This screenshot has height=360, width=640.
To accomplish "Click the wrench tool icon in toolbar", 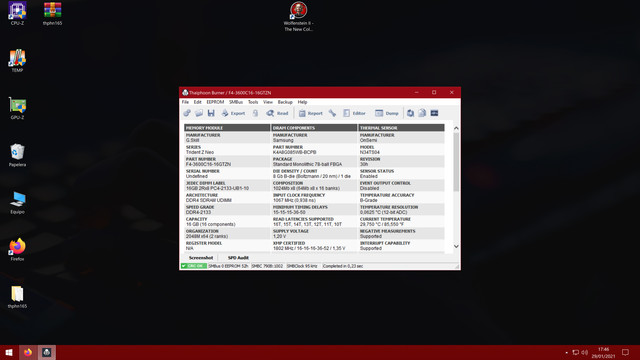I will [x=332, y=113].
